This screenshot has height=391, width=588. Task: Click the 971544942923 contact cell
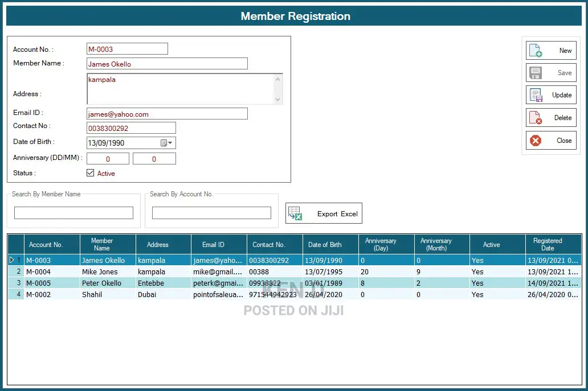pyautogui.click(x=275, y=294)
